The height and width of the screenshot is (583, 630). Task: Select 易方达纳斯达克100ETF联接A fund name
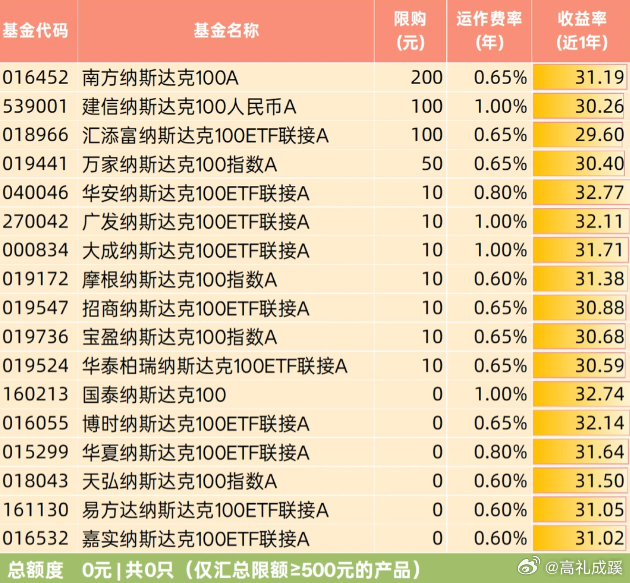(x=205, y=510)
